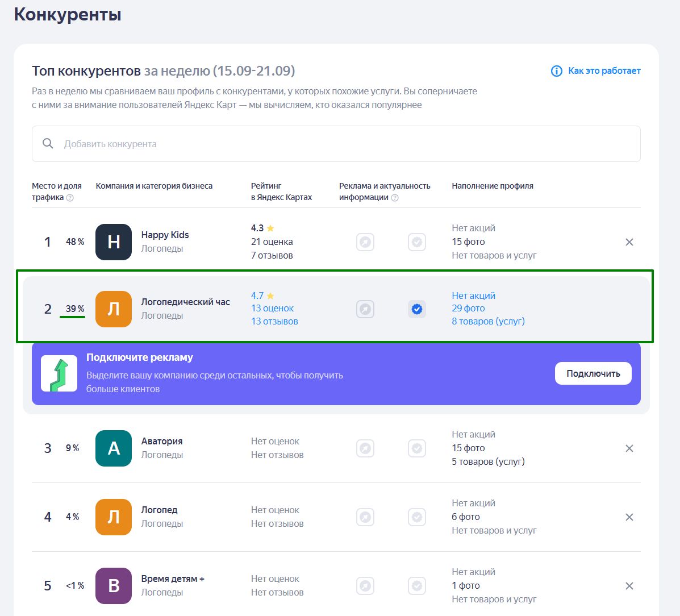This screenshot has height=616, width=680.
Task: Click the Happy Kids company avatar
Action: (114, 242)
